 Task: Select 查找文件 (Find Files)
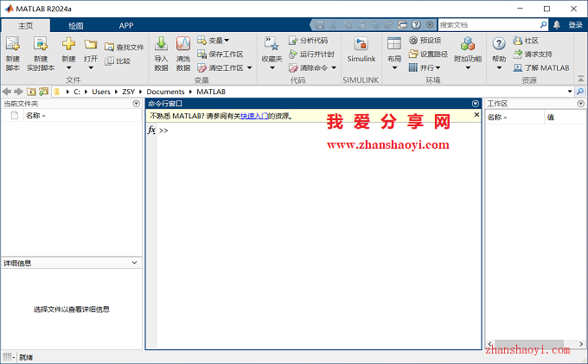[x=125, y=47]
